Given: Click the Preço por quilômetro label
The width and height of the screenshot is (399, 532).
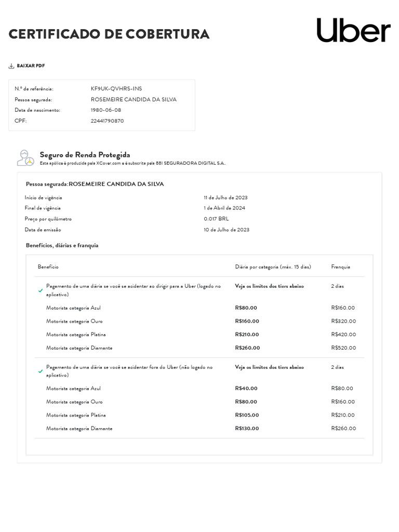Looking at the screenshot, I should tap(48, 219).
